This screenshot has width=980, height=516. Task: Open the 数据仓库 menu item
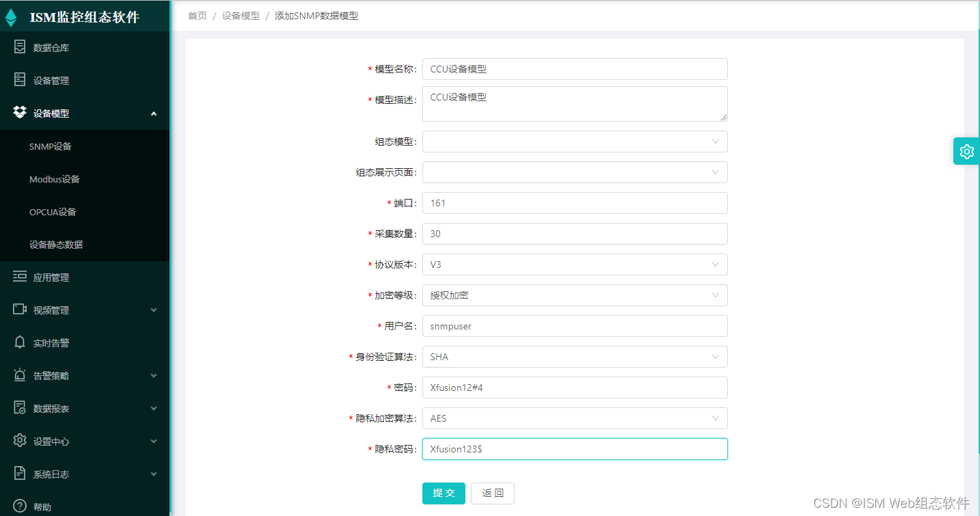click(85, 48)
